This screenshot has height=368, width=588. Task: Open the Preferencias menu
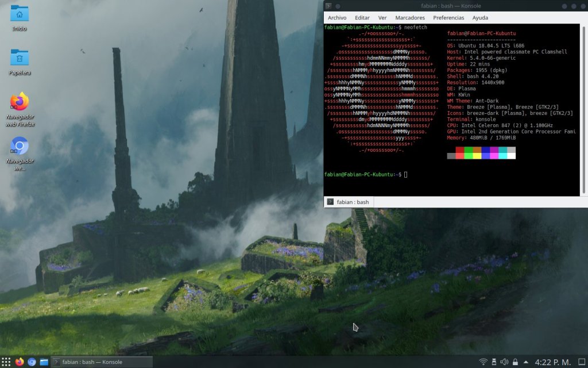click(448, 18)
